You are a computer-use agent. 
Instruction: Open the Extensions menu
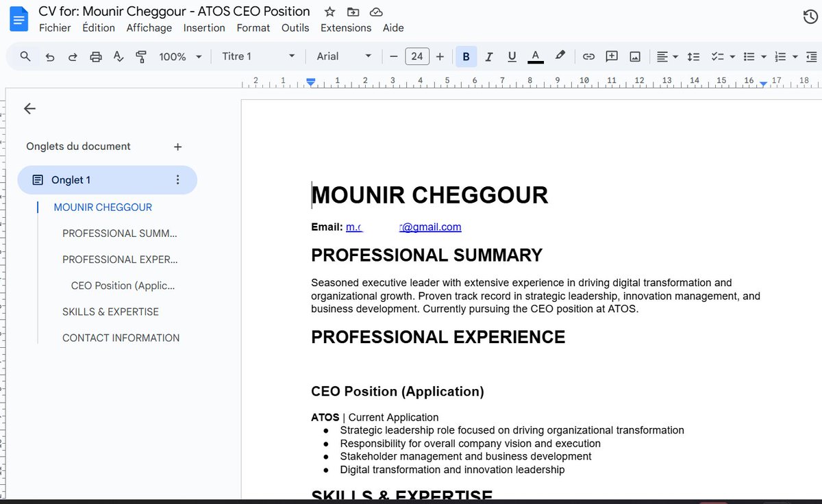[346, 28]
